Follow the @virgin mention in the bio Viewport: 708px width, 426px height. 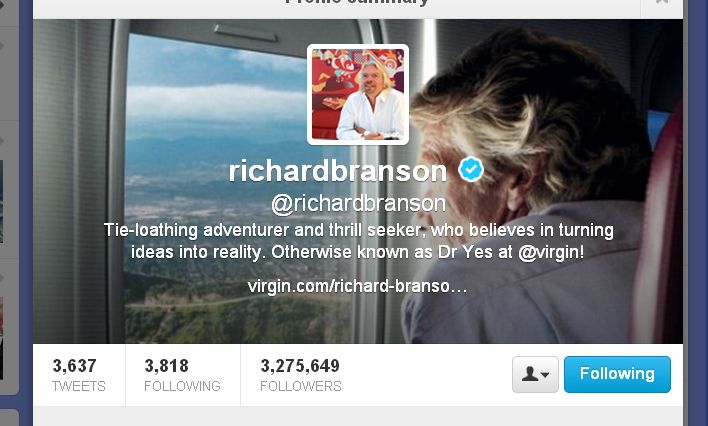pyautogui.click(x=550, y=252)
